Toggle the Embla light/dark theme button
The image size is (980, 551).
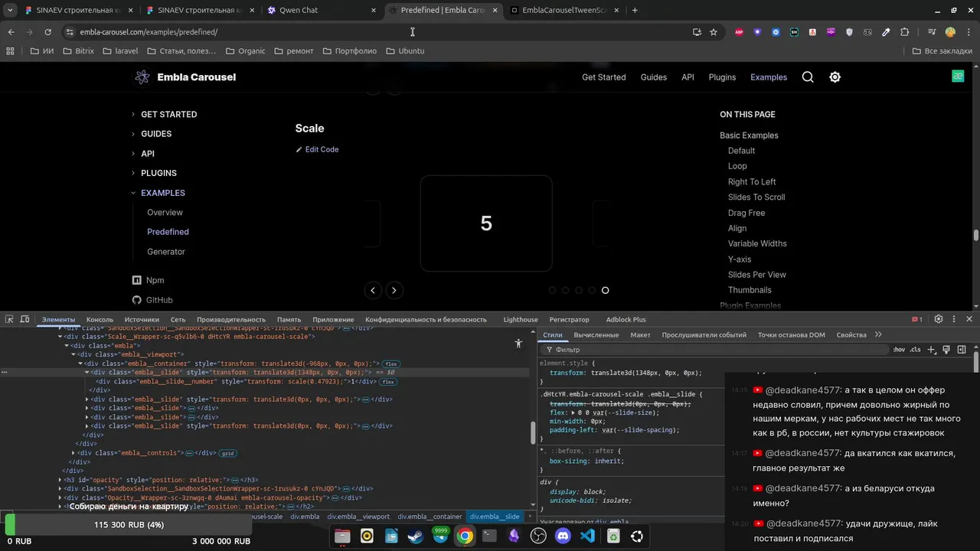(835, 77)
